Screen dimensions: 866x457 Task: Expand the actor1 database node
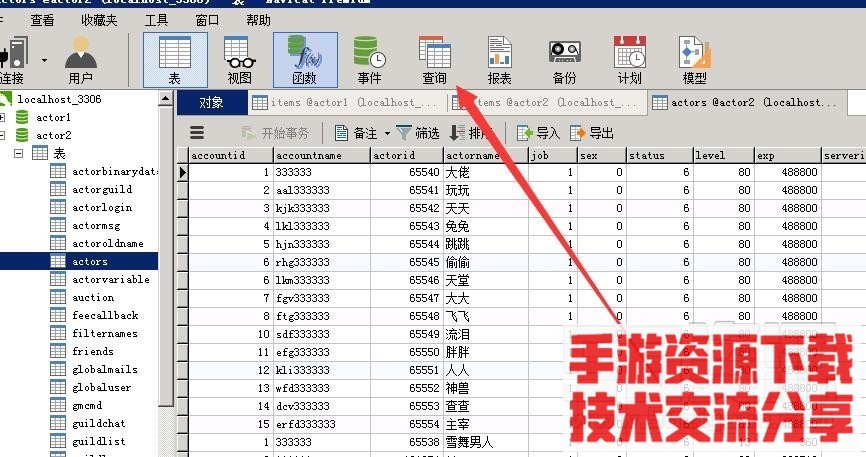pos(3,118)
